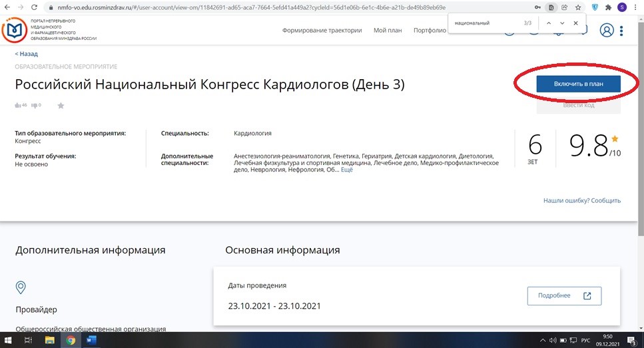
Task: Click "Нашли ошибку? Сообщить" link
Action: click(581, 200)
